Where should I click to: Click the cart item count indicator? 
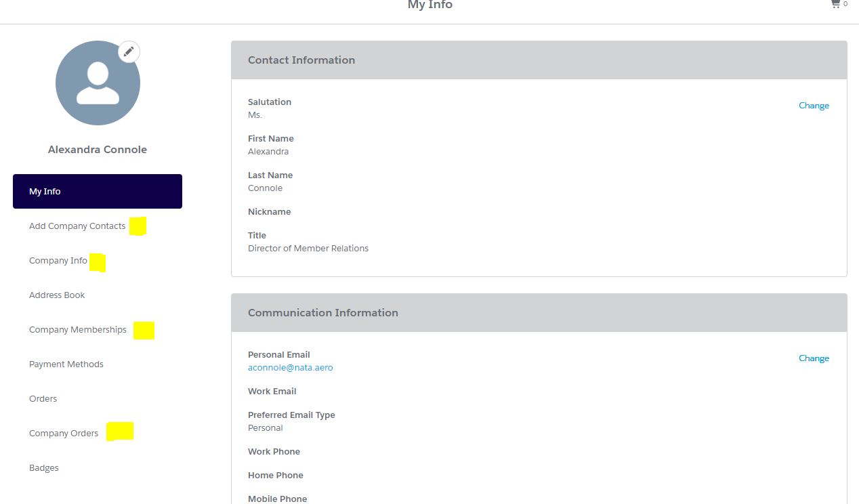[845, 3]
